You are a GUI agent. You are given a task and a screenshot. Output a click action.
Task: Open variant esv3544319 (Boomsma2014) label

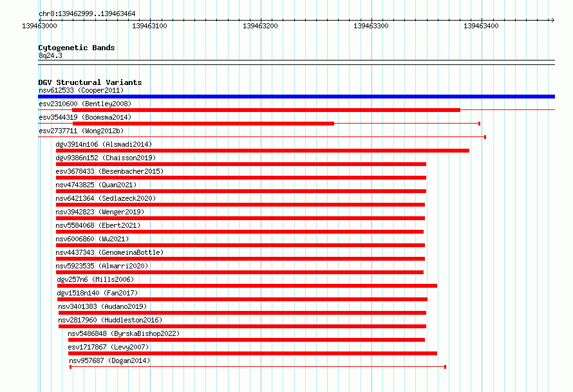[85, 117]
